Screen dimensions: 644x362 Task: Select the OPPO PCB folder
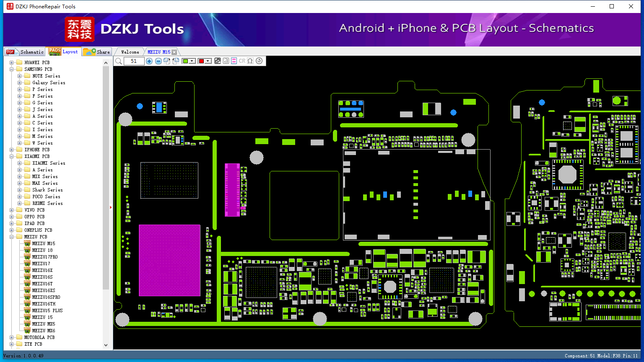pyautogui.click(x=34, y=217)
